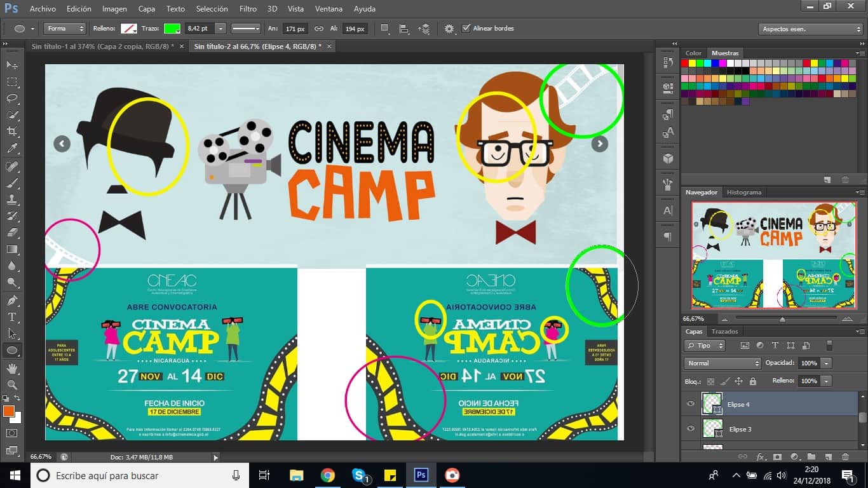The height and width of the screenshot is (488, 868).
Task: Add layer style with fx icon
Action: tap(761, 457)
